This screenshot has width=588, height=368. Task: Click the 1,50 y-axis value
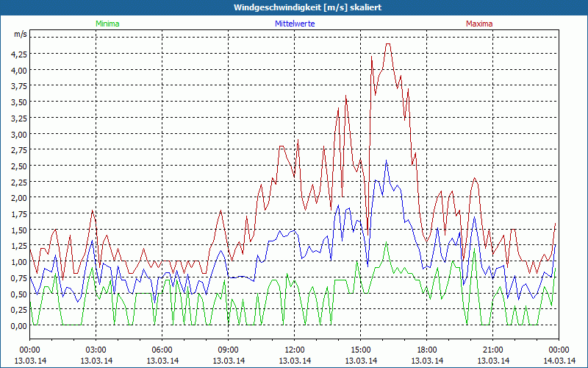(x=19, y=230)
